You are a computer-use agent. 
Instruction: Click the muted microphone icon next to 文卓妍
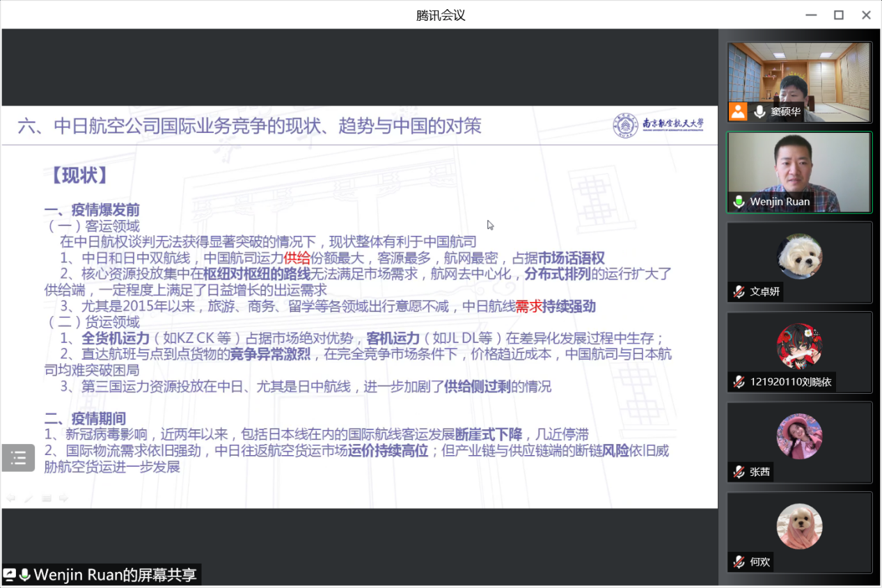pyautogui.click(x=739, y=292)
